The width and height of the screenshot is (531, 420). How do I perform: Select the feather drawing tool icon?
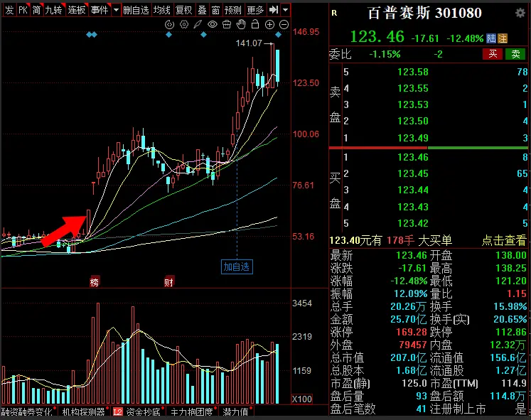click(198, 25)
